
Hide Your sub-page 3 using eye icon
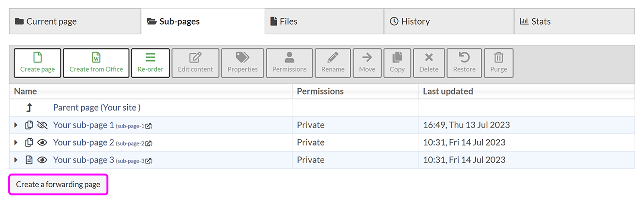coord(42,160)
